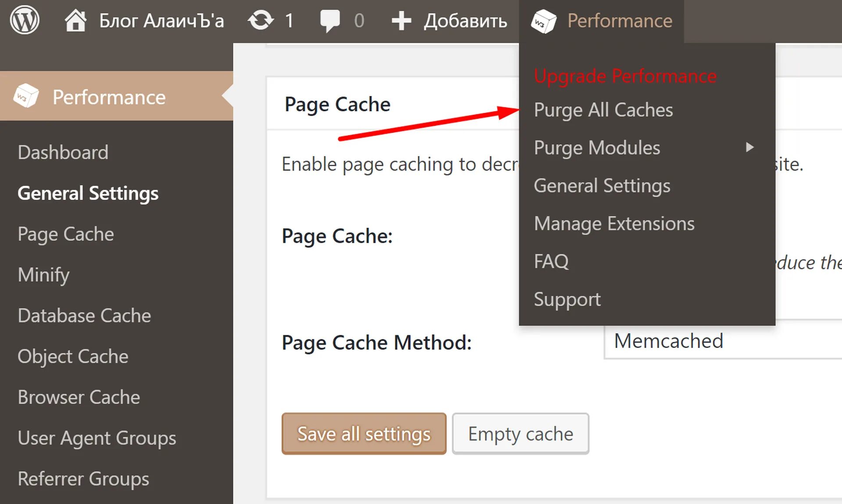Click the WordPress logo icon
This screenshot has width=842, height=504.
pos(25,20)
